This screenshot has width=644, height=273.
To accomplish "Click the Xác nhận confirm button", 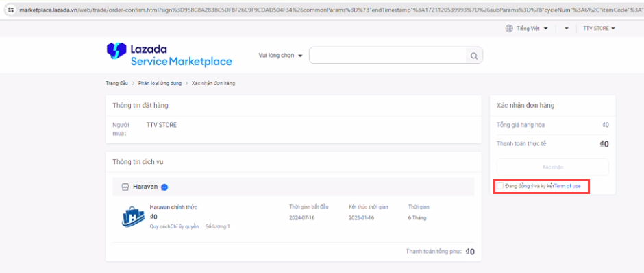I will click(x=553, y=167).
